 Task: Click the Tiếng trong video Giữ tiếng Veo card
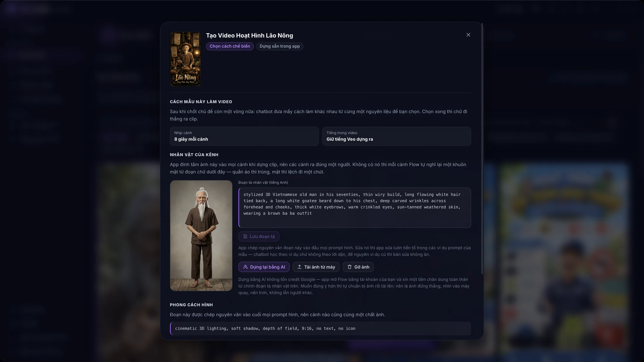pyautogui.click(x=396, y=136)
